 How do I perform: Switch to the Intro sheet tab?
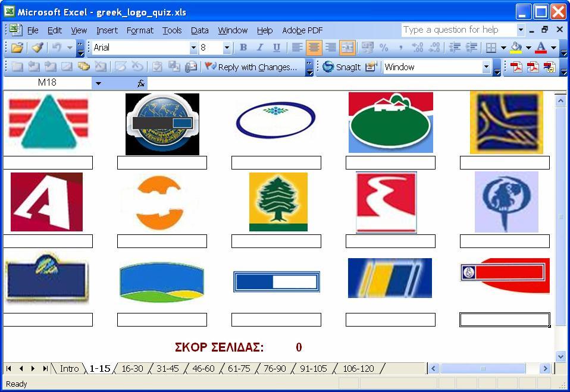point(69,369)
